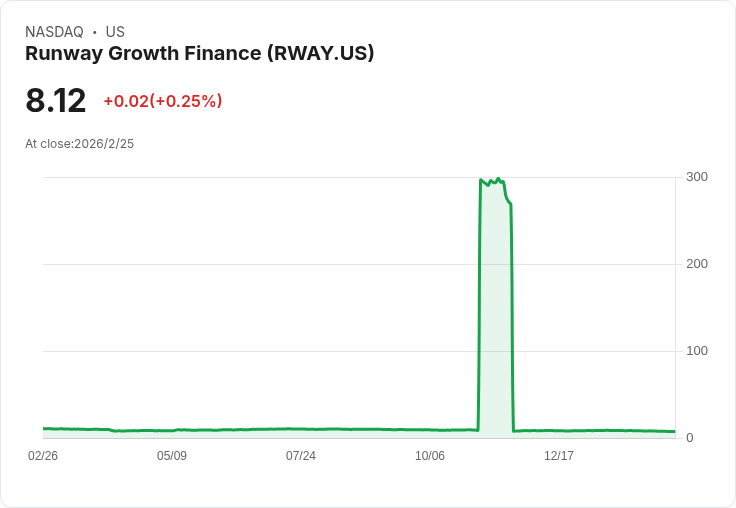Click the 200 y-axis value label

tap(697, 264)
